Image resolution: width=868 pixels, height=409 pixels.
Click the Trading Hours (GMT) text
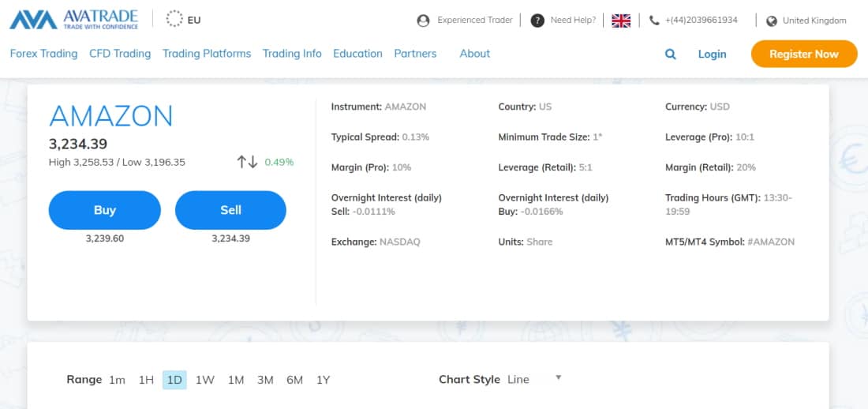click(x=728, y=204)
